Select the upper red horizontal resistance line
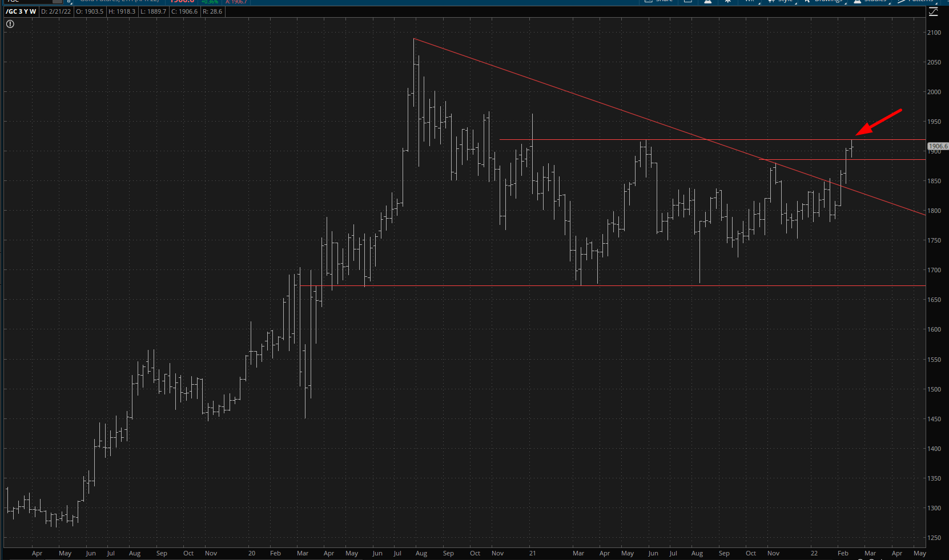Screen dimensions: 949x560 600,139
